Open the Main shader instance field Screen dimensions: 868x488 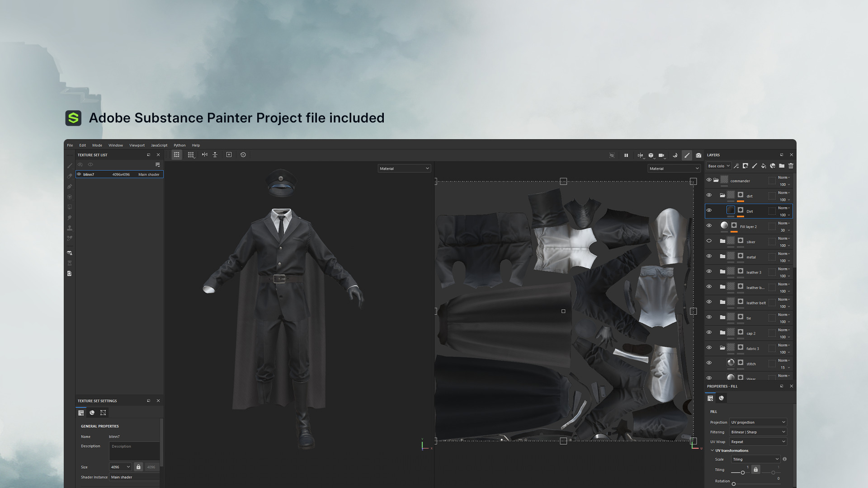click(x=134, y=477)
